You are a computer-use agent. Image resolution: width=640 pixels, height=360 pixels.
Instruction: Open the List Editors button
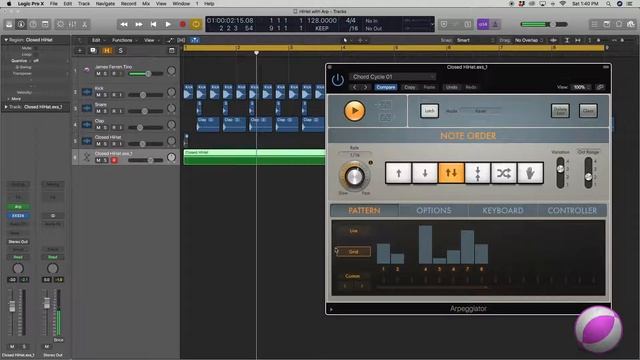(595, 24)
